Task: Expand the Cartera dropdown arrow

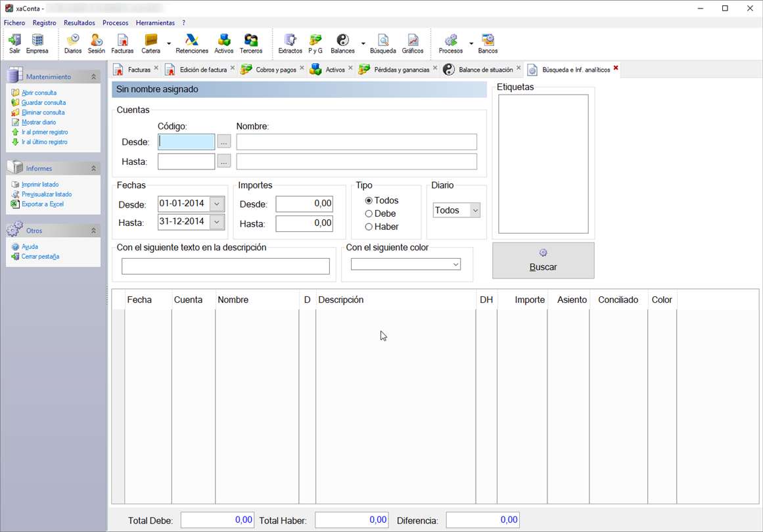Action: (x=169, y=44)
